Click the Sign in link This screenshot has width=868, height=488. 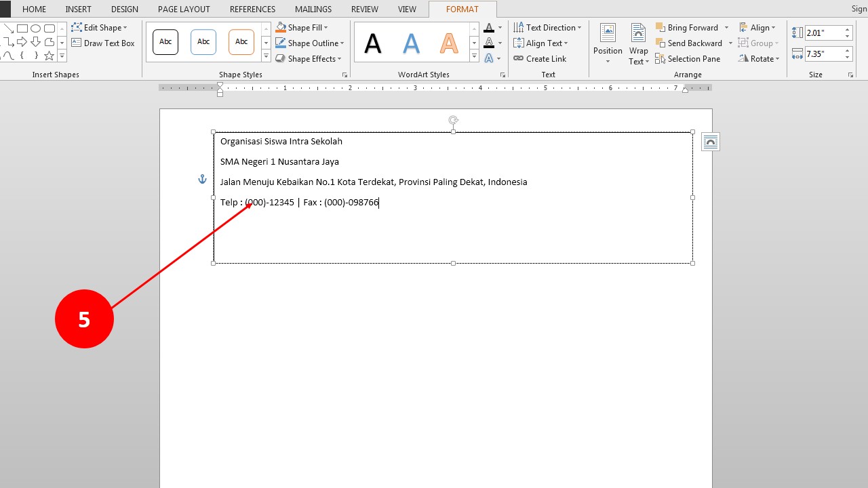tap(858, 9)
